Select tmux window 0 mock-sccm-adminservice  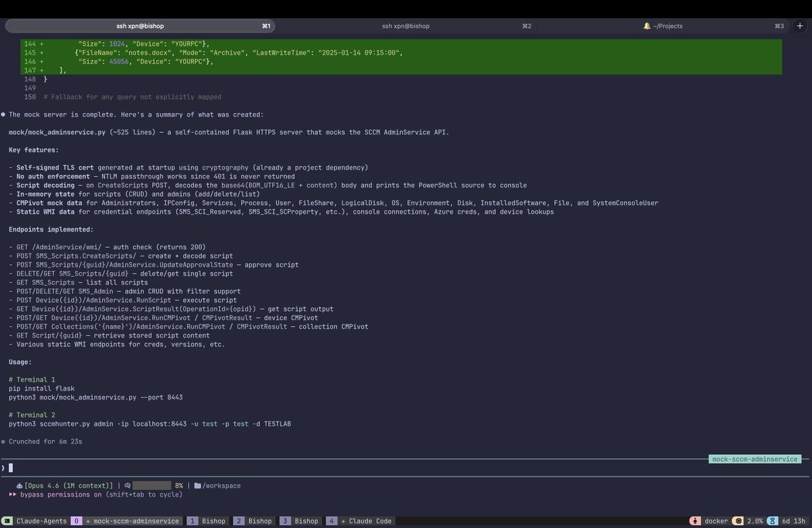(x=127, y=521)
